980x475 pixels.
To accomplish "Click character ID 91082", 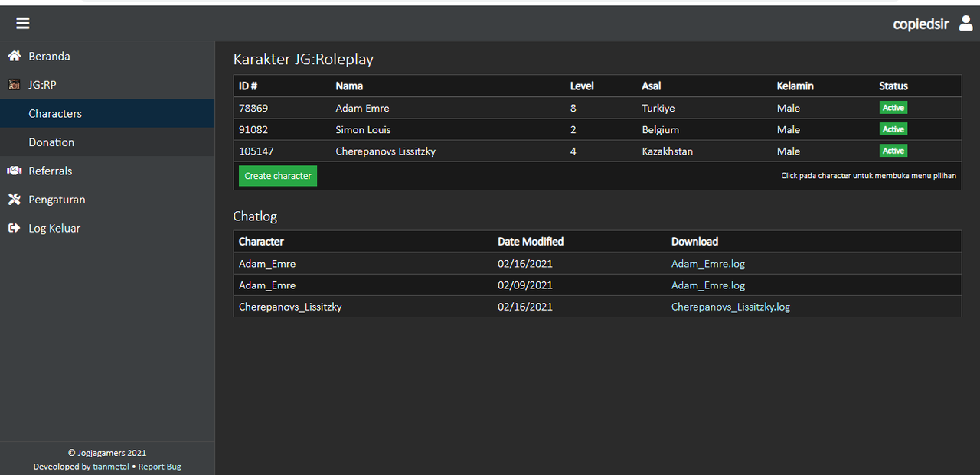I will point(253,129).
